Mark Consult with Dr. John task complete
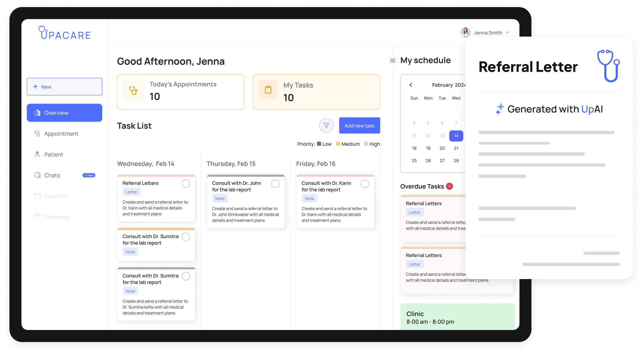The width and height of the screenshot is (644, 354). pos(275,184)
